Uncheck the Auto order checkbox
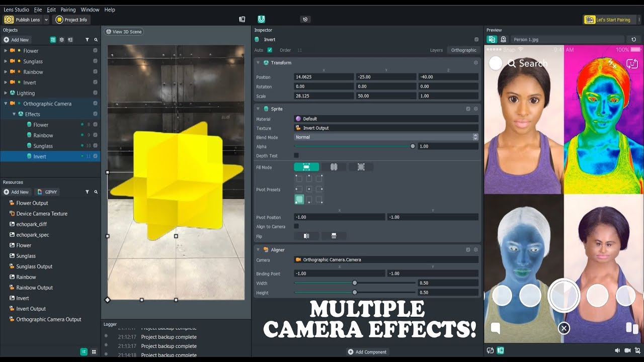Image resolution: width=644 pixels, height=362 pixels. point(270,50)
